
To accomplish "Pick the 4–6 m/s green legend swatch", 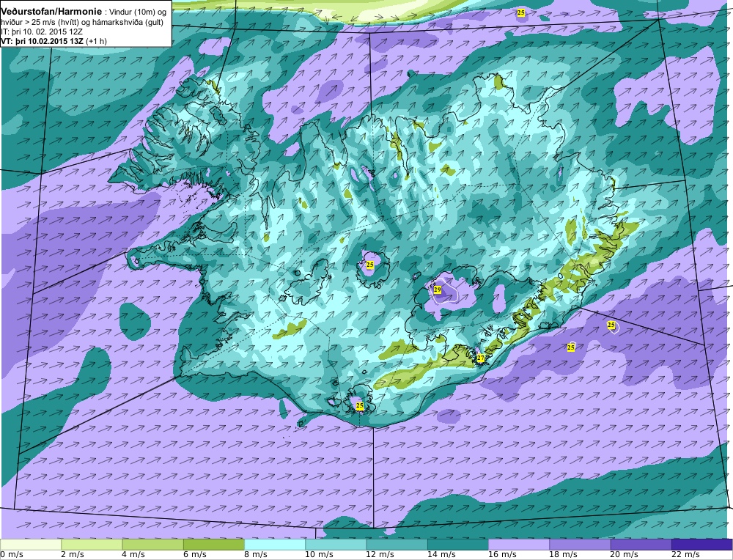I will pos(153,545).
